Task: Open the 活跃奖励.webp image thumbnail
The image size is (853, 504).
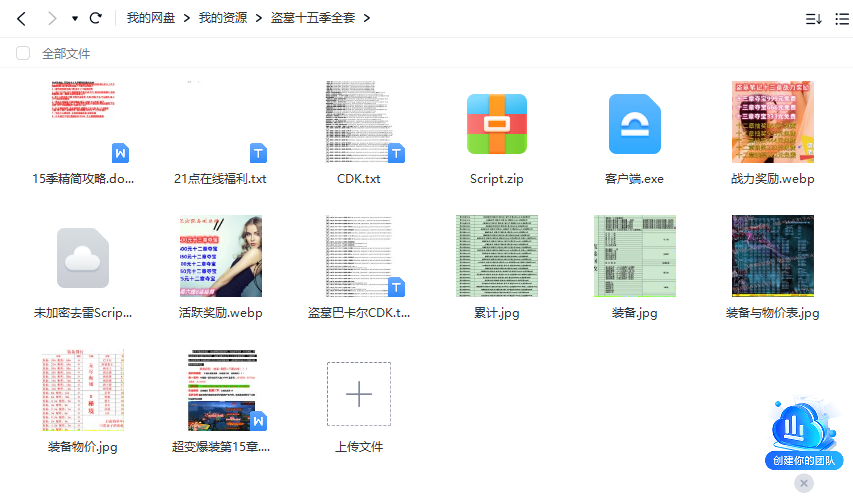Action: 220,256
